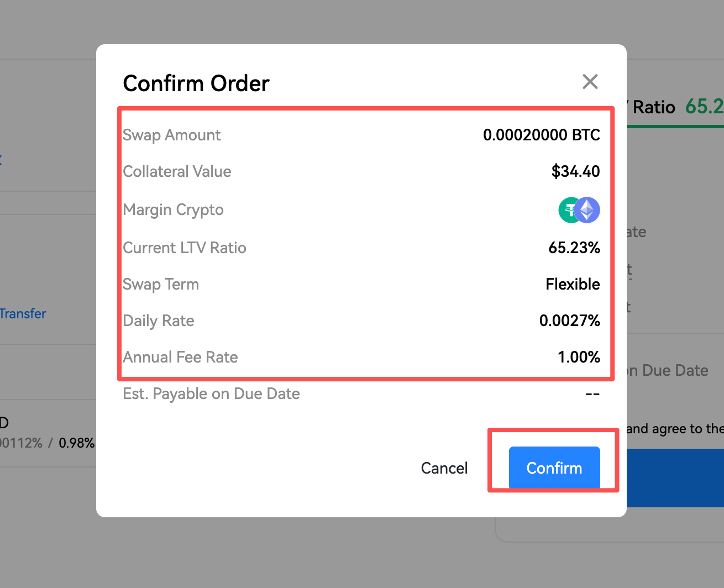Screen dimensions: 724x588
Task: Click the Ethereum margin crypto icon
Action: click(x=587, y=210)
